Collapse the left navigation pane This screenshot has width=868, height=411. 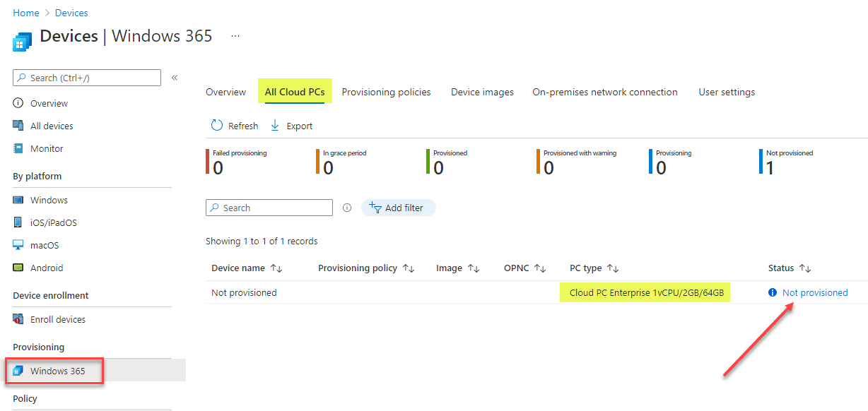coord(175,78)
